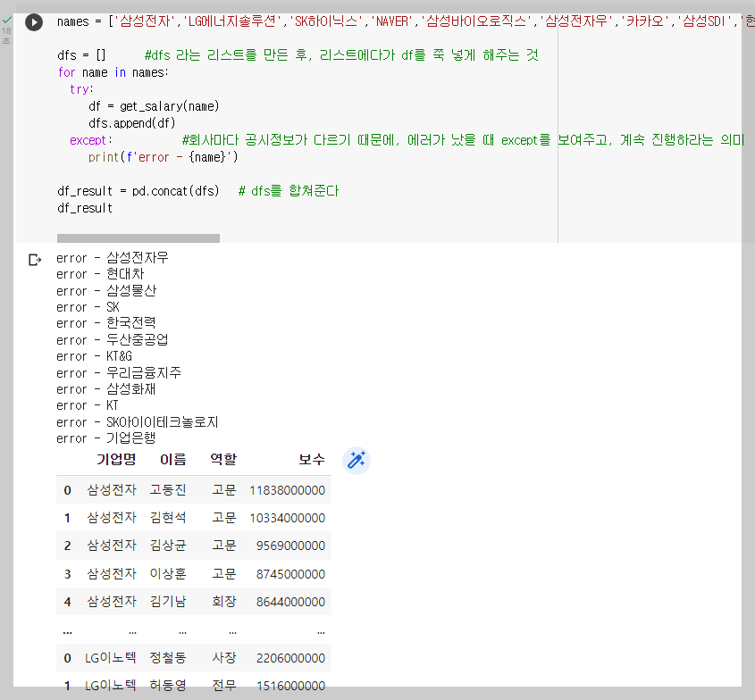Screen dimensions: 755x700
Task: Run the code cell with play button
Action: (34, 22)
